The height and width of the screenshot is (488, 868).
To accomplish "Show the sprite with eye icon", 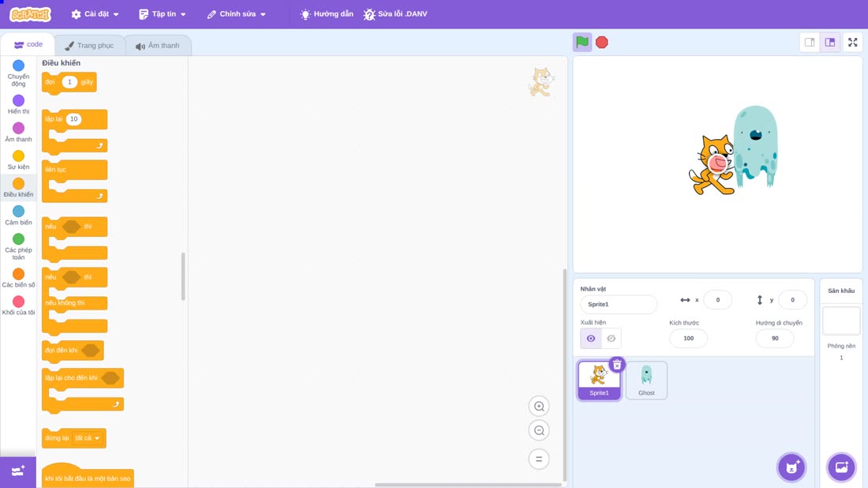I will (591, 339).
